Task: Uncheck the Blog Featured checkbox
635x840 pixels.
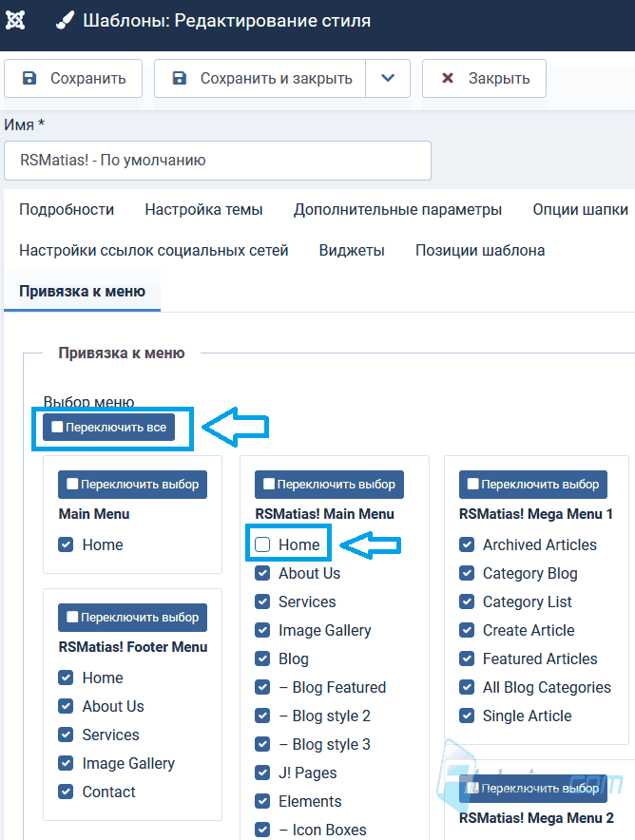Action: [262, 687]
